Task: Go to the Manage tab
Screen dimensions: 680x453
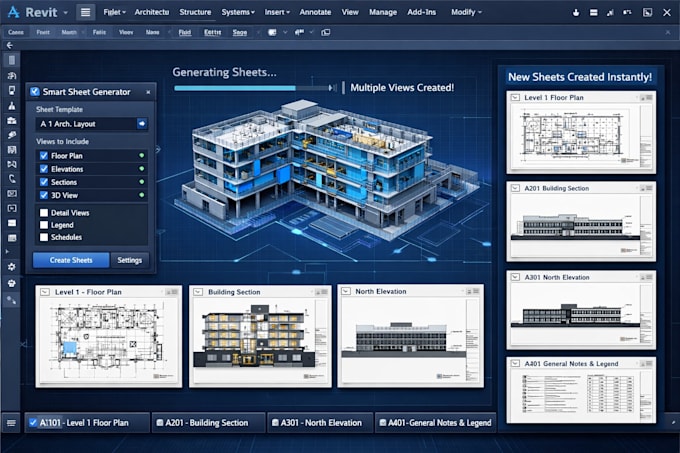Action: [x=383, y=12]
